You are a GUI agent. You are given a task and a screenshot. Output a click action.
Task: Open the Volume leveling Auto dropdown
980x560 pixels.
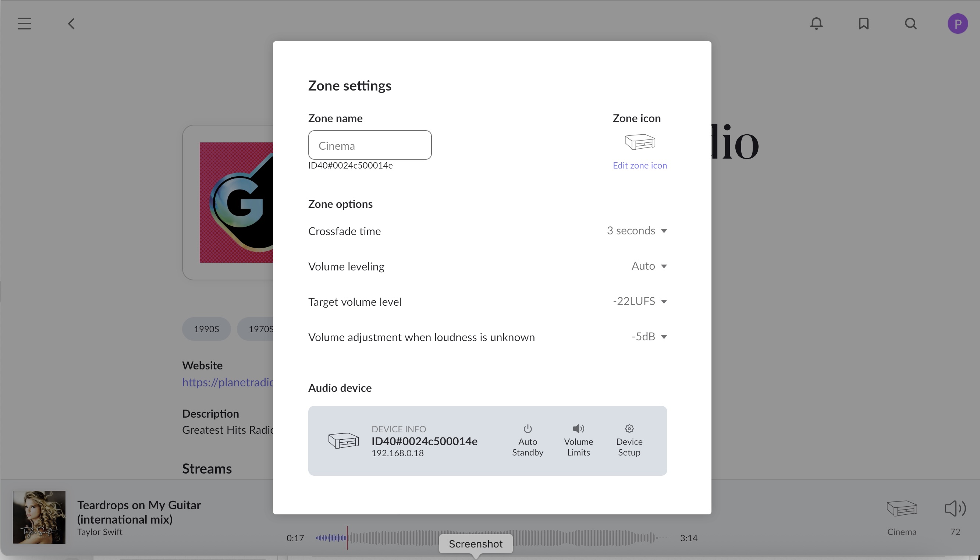tap(649, 266)
